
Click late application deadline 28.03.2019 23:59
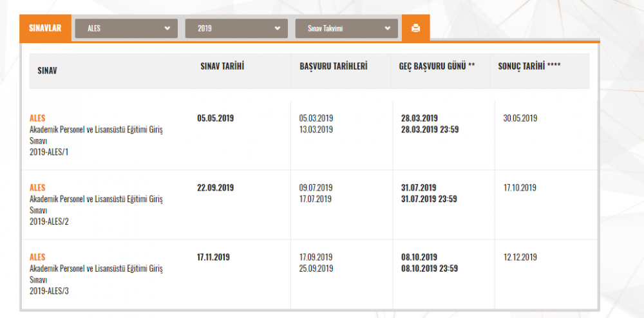[x=430, y=129]
